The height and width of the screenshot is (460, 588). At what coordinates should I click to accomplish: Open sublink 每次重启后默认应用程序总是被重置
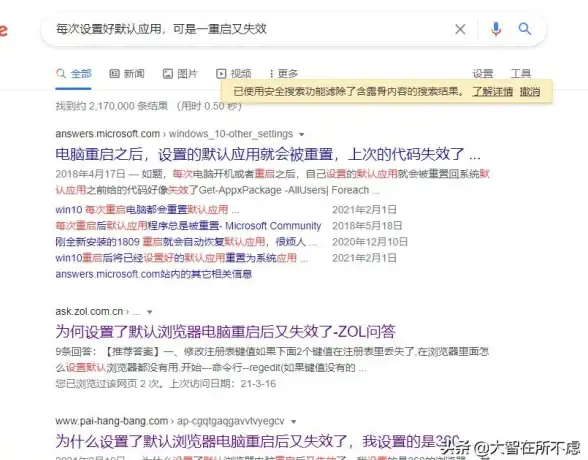(188, 226)
